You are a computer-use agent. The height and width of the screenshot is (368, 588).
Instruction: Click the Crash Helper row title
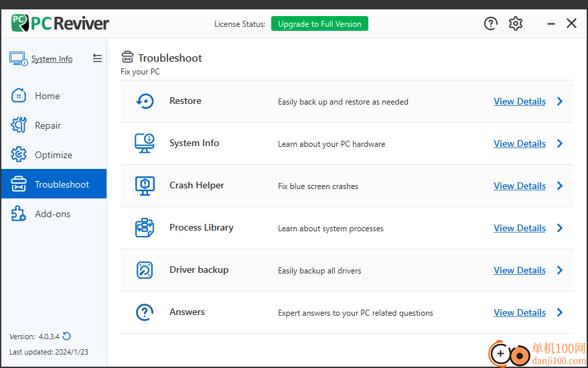click(x=196, y=185)
